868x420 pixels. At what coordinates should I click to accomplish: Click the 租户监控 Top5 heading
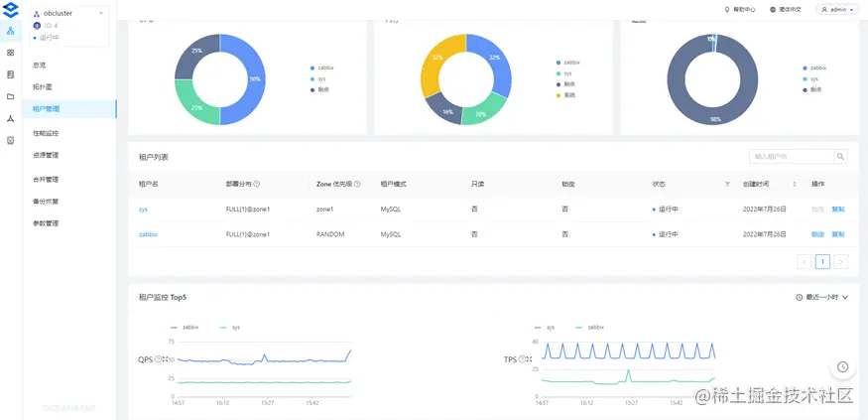(x=163, y=297)
